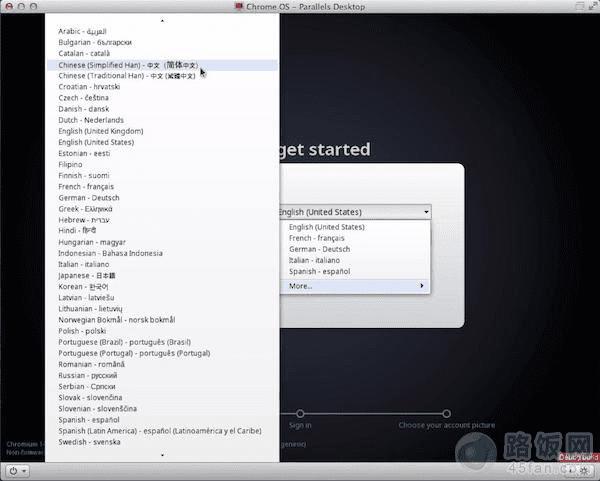Viewport: 600px width, 481px height.
Task: Choose Finnish - suomi
Action: point(162,176)
